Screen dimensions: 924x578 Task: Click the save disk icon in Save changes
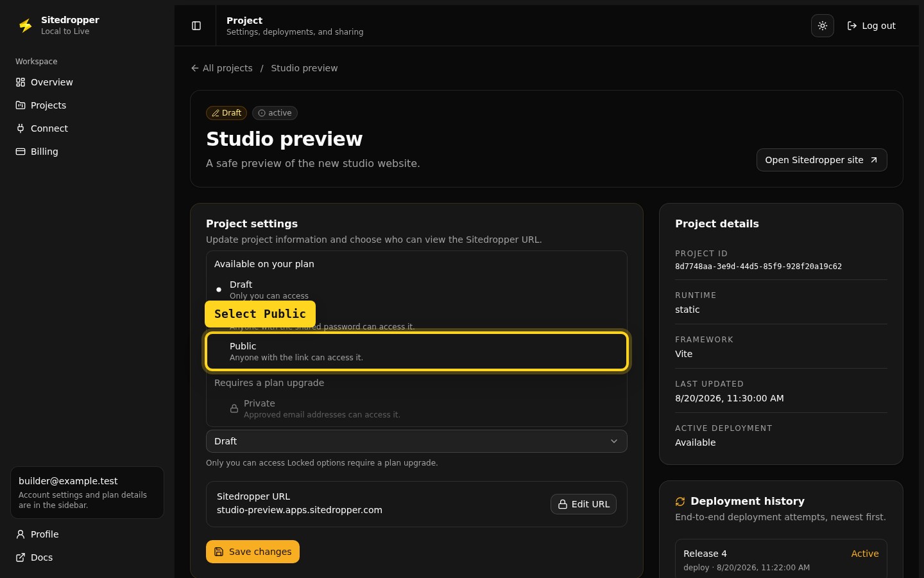[x=219, y=552]
